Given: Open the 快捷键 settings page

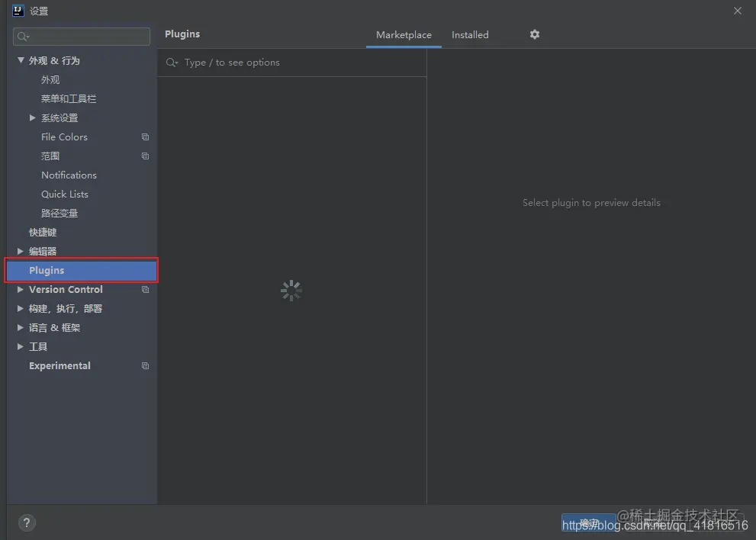Looking at the screenshot, I should [43, 233].
